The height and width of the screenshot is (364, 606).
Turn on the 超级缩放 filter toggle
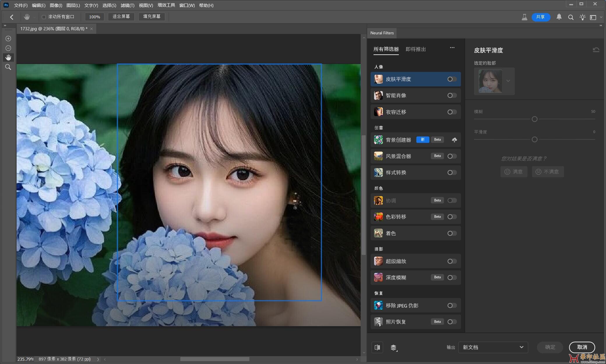[452, 261]
